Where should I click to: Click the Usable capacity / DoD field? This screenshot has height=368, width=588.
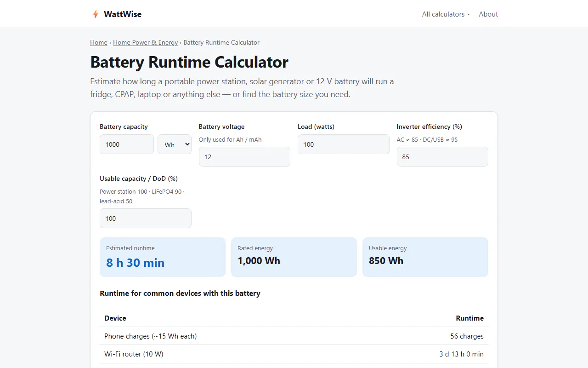pos(146,218)
